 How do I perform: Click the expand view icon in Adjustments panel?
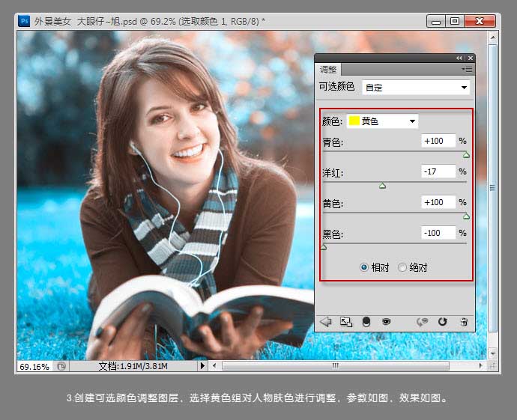tap(346, 322)
